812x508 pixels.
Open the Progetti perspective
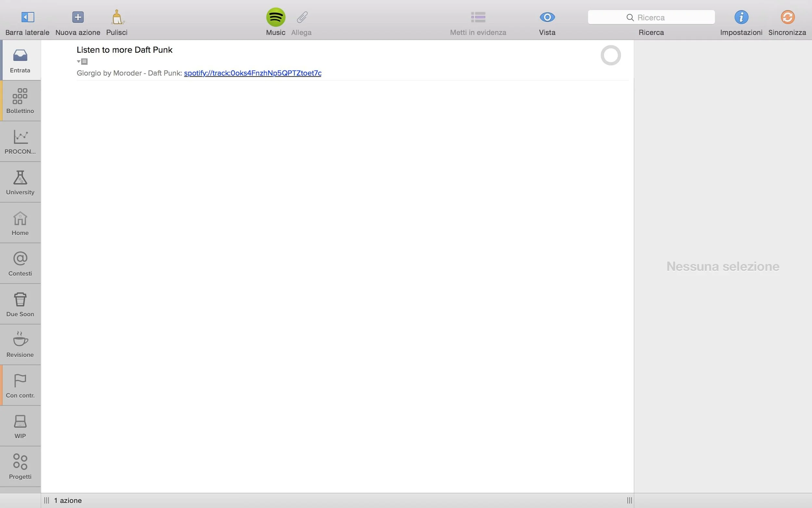pos(20,467)
